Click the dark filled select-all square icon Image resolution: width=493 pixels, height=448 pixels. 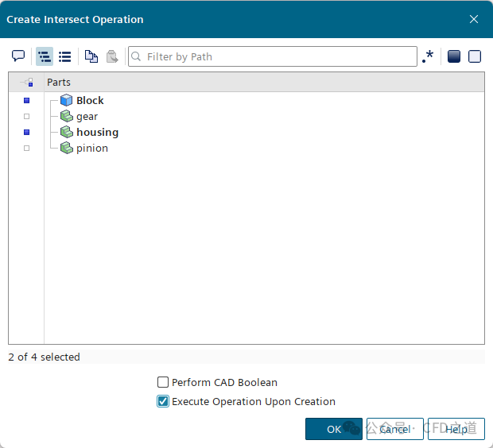454,56
